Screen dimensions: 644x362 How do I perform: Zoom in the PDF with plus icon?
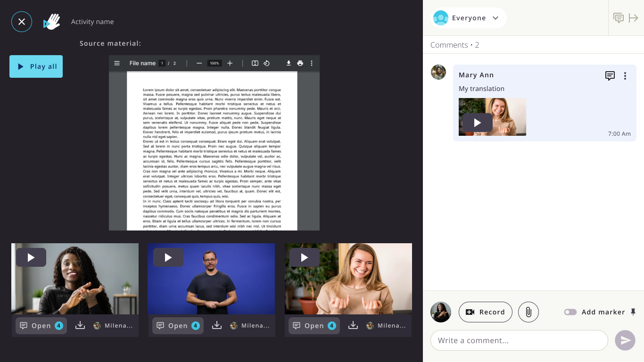click(230, 63)
